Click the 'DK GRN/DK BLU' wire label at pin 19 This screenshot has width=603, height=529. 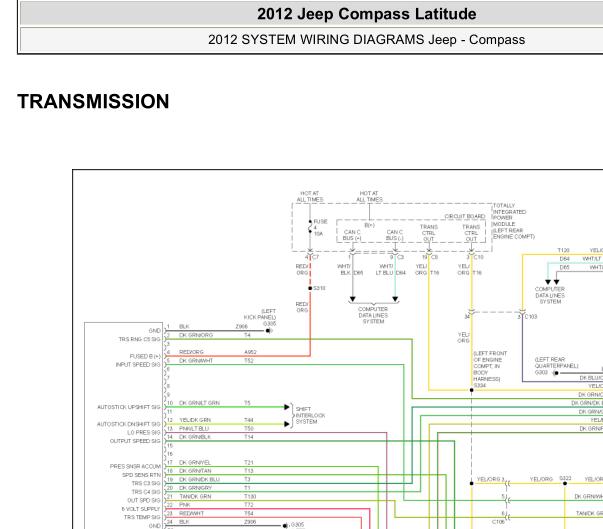click(199, 479)
